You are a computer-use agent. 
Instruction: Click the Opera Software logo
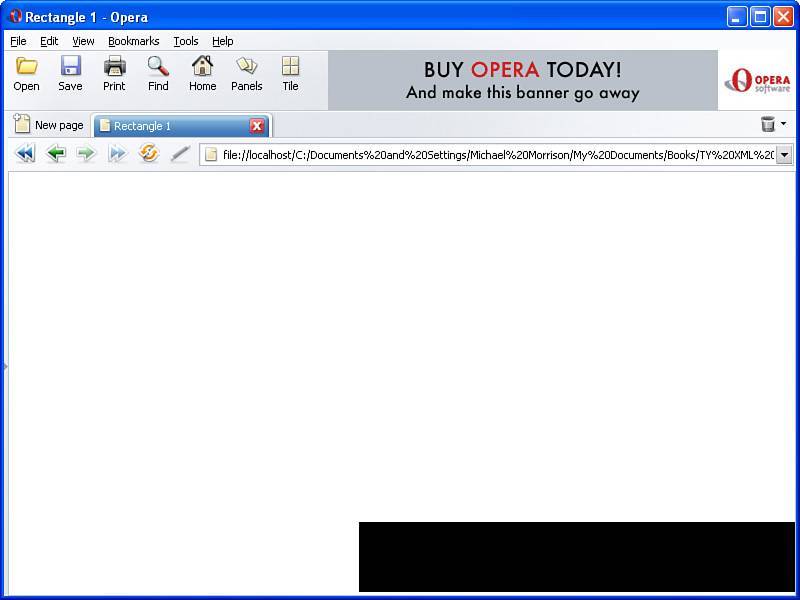point(757,81)
